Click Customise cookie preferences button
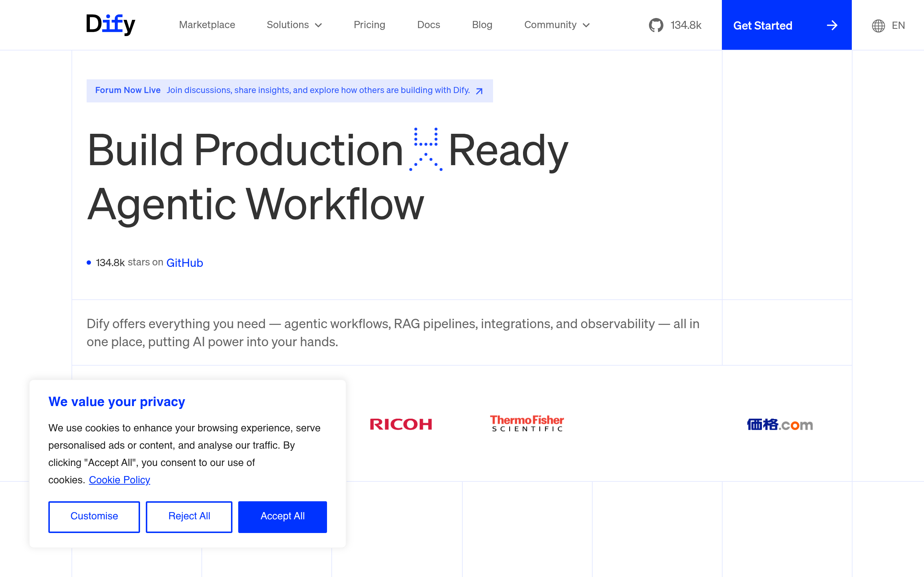This screenshot has height=577, width=924. pyautogui.click(x=94, y=516)
